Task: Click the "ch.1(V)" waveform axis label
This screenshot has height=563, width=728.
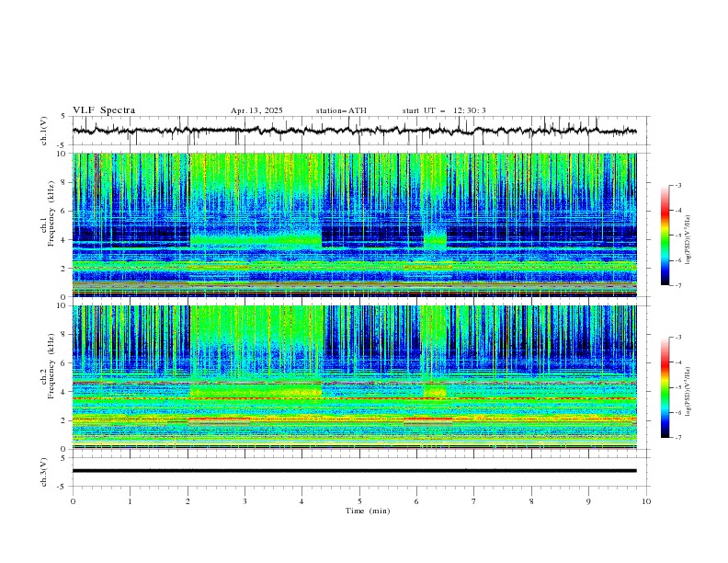Action: [44, 131]
